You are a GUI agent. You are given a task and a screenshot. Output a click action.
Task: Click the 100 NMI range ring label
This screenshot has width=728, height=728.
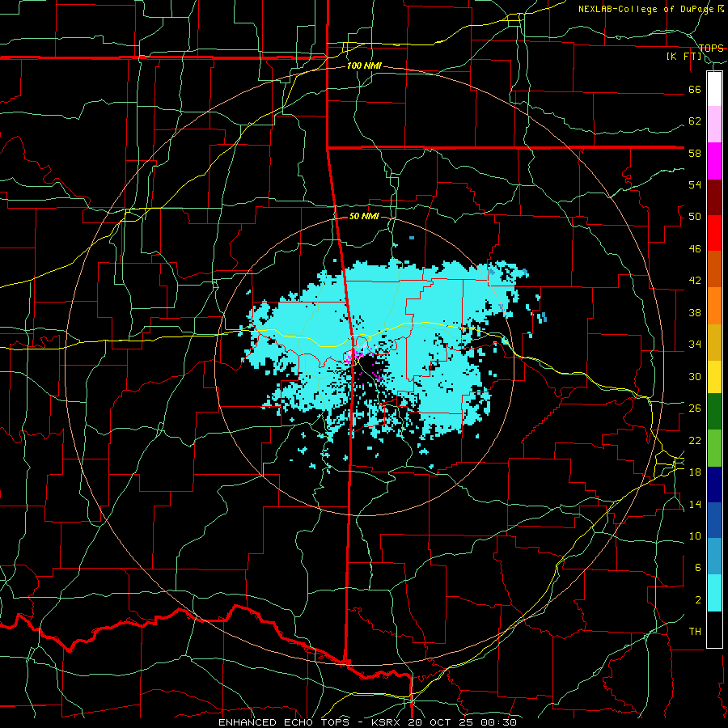pos(364,66)
